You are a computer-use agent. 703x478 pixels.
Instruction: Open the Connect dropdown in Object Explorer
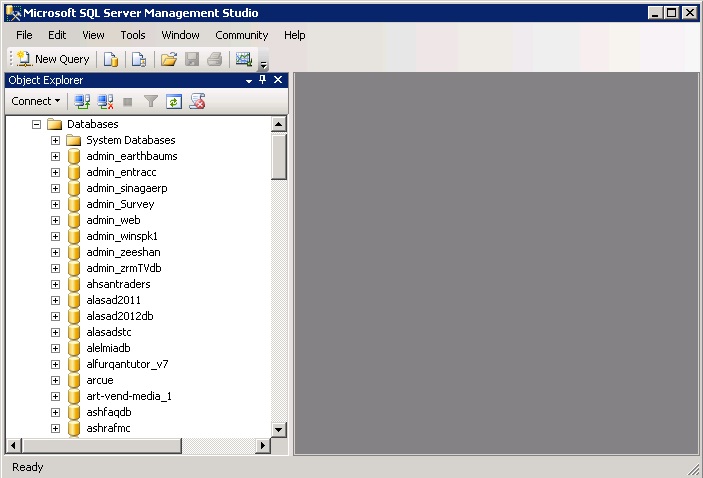pyautogui.click(x=35, y=101)
